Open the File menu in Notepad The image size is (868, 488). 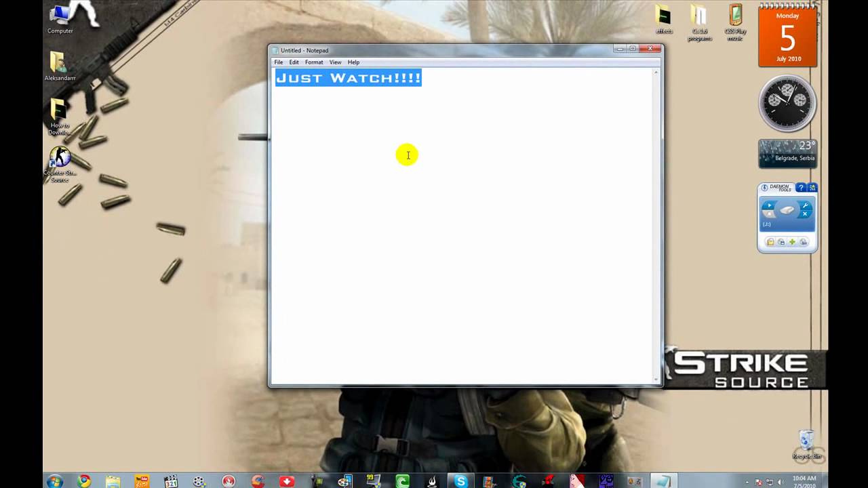click(x=279, y=62)
